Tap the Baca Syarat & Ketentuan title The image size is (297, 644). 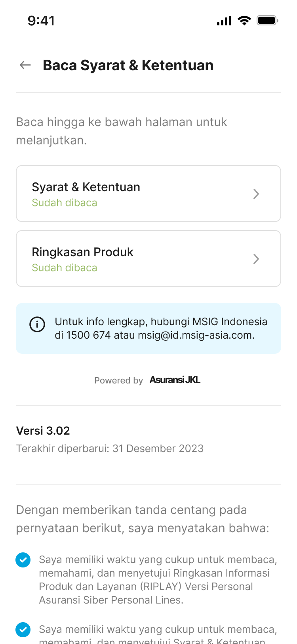point(128,65)
